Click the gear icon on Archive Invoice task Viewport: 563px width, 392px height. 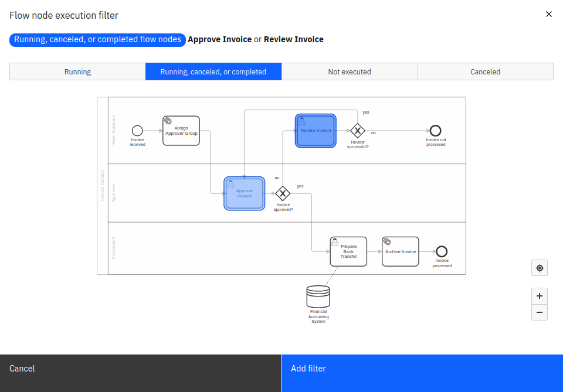tap(387, 241)
